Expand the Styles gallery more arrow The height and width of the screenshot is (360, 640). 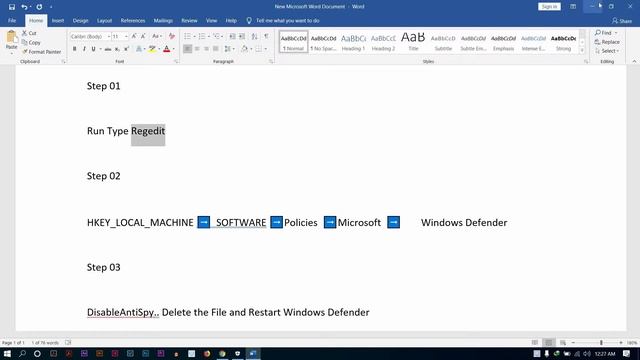582,51
